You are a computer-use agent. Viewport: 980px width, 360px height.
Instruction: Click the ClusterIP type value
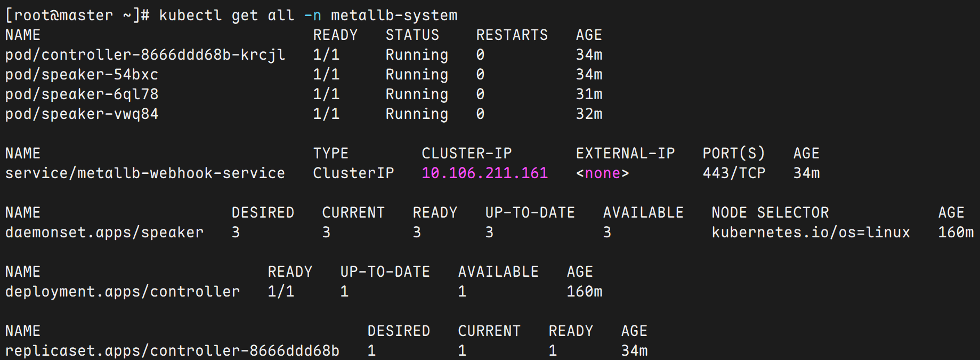353,173
